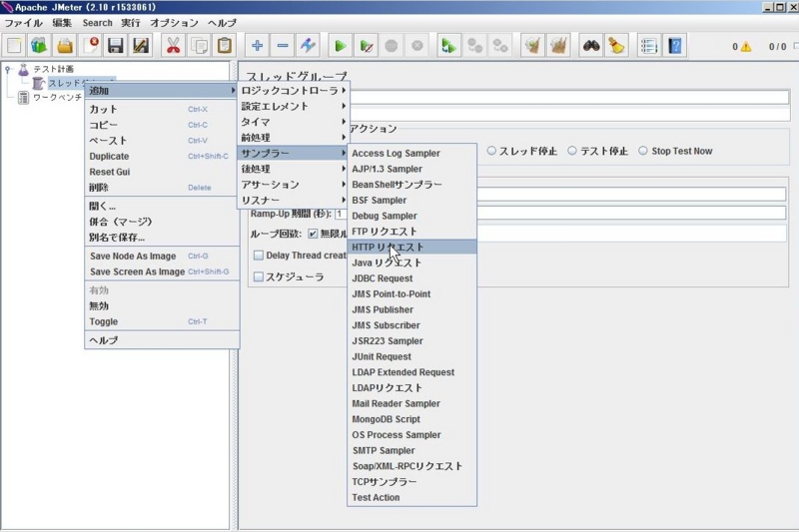Click Remote shutdown all icon

500,46
